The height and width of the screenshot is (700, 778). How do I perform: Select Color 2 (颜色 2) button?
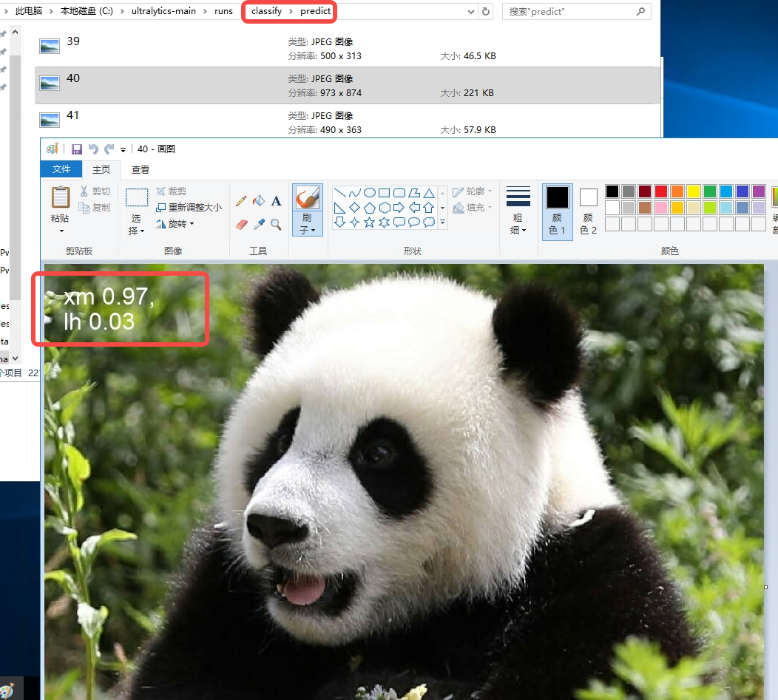[589, 211]
